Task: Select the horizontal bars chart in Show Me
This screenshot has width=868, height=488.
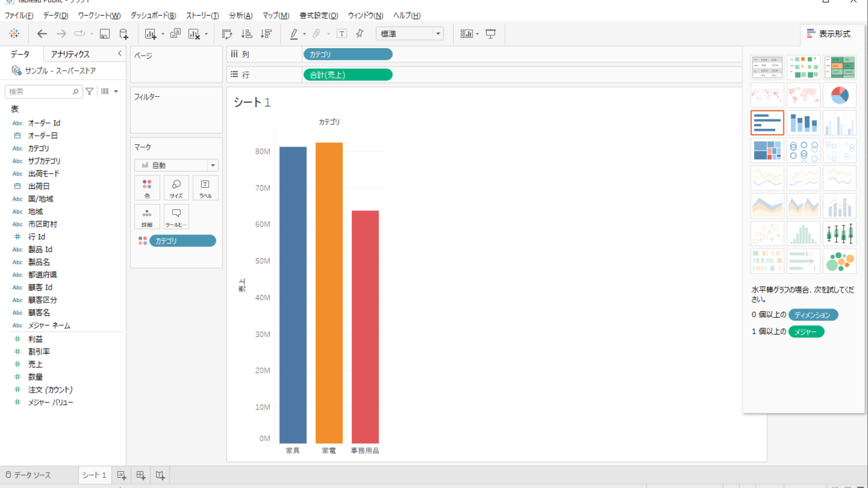Action: tap(768, 123)
